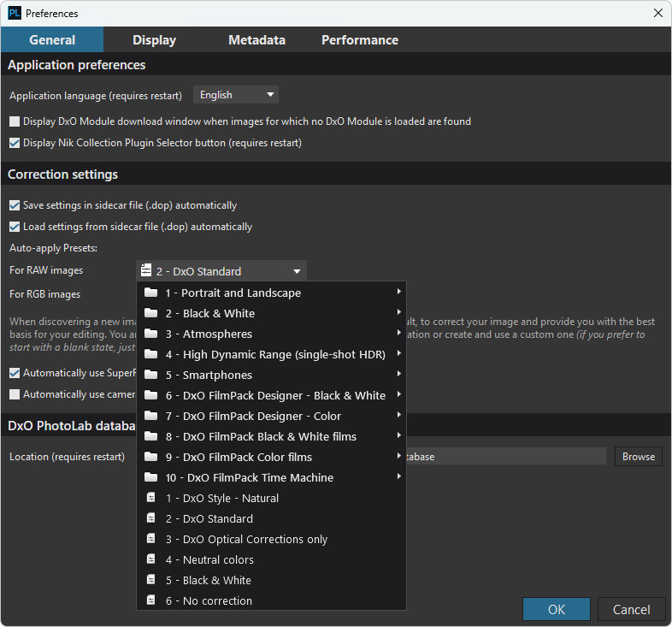Expand submenu arrow for 2 - Black & White folder

pyautogui.click(x=398, y=312)
